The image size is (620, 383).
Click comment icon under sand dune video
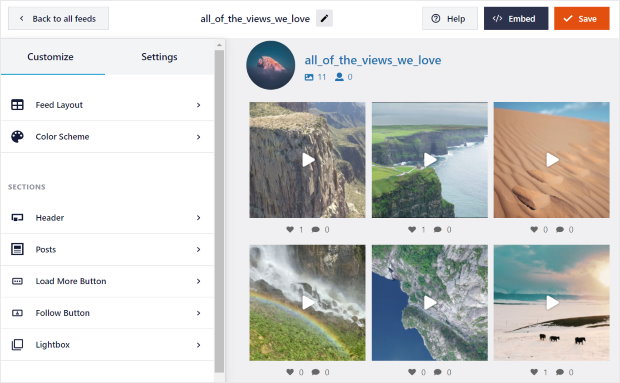tap(560, 229)
